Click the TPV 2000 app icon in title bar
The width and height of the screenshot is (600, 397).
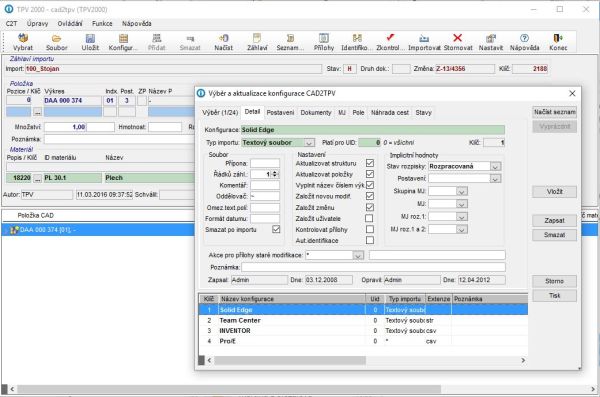click(x=8, y=9)
